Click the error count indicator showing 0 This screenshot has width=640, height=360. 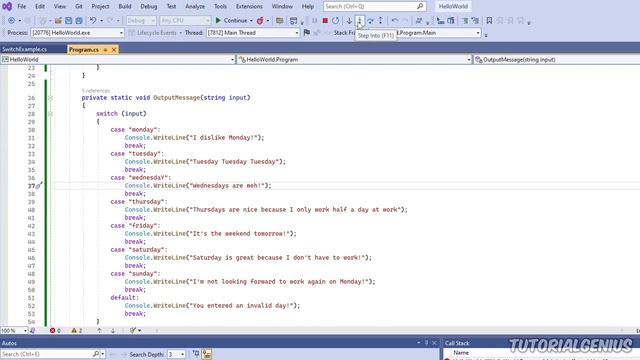[56, 331]
